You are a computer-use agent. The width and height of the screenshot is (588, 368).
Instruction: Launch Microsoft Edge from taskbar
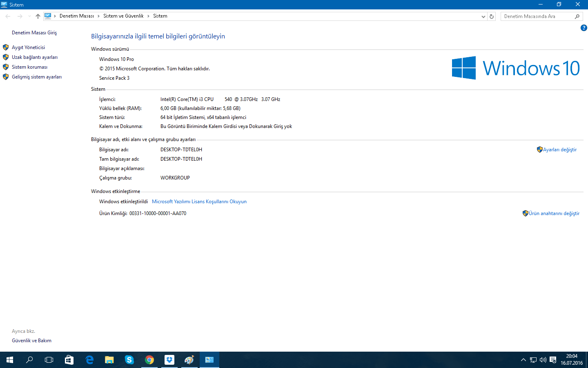tap(89, 360)
